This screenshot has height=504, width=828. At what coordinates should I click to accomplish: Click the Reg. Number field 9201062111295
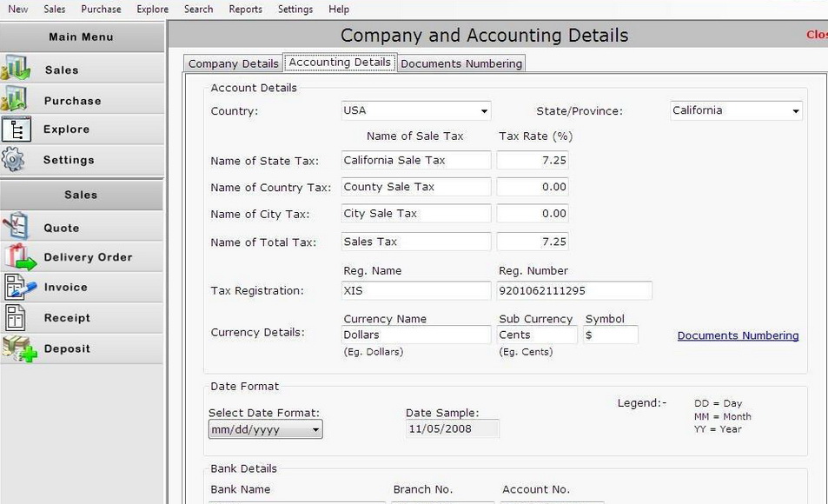574,290
